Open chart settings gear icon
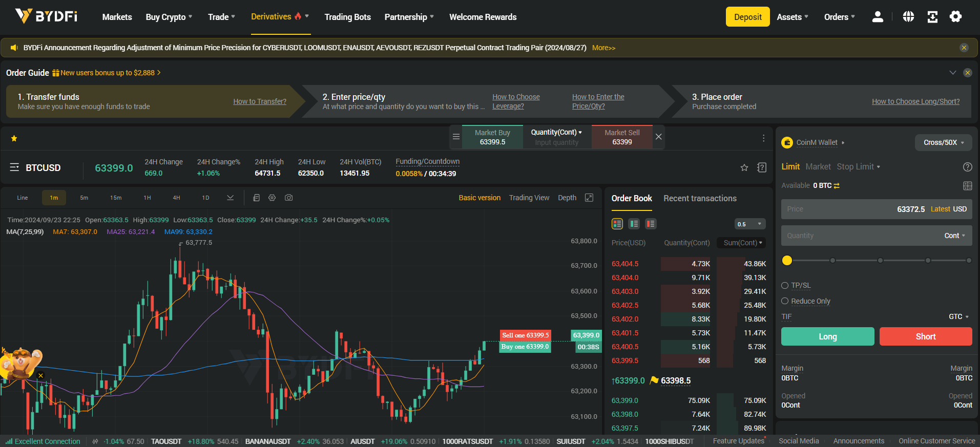 click(272, 198)
